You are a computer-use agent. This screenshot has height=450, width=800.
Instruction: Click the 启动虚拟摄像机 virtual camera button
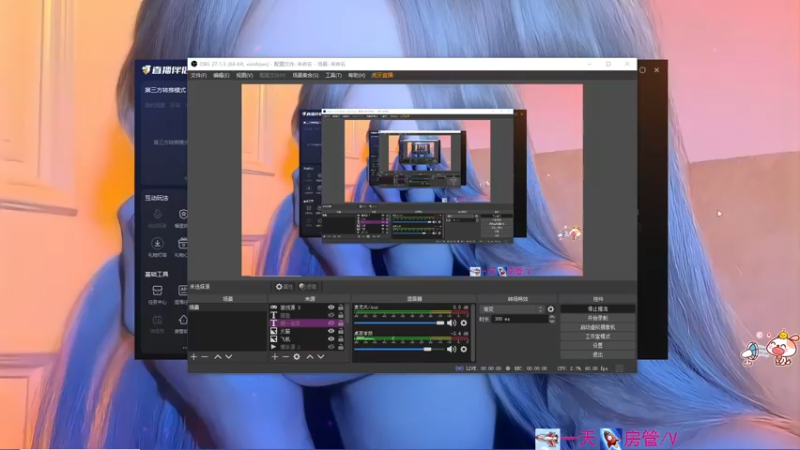[x=597, y=327]
